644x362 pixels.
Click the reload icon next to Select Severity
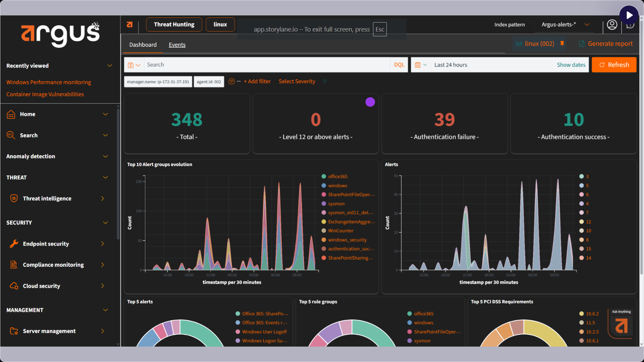(325, 81)
